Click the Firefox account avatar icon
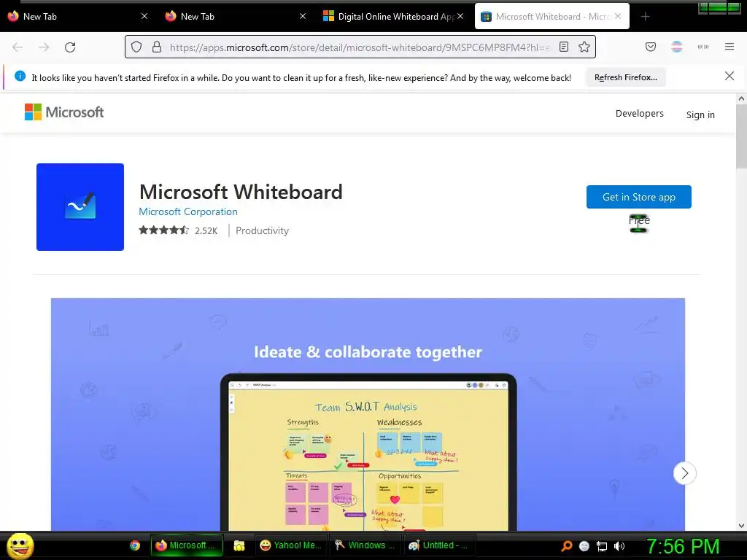 click(676, 47)
